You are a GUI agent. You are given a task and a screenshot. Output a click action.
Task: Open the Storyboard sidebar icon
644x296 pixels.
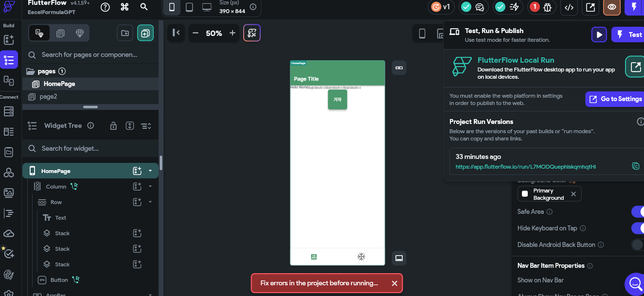tap(9, 81)
